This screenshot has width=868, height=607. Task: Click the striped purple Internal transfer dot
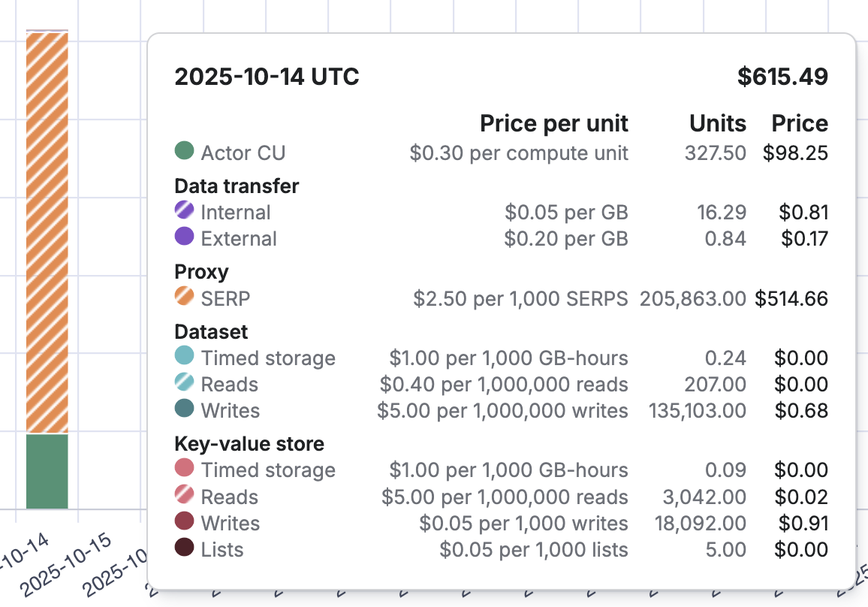pyautogui.click(x=184, y=211)
